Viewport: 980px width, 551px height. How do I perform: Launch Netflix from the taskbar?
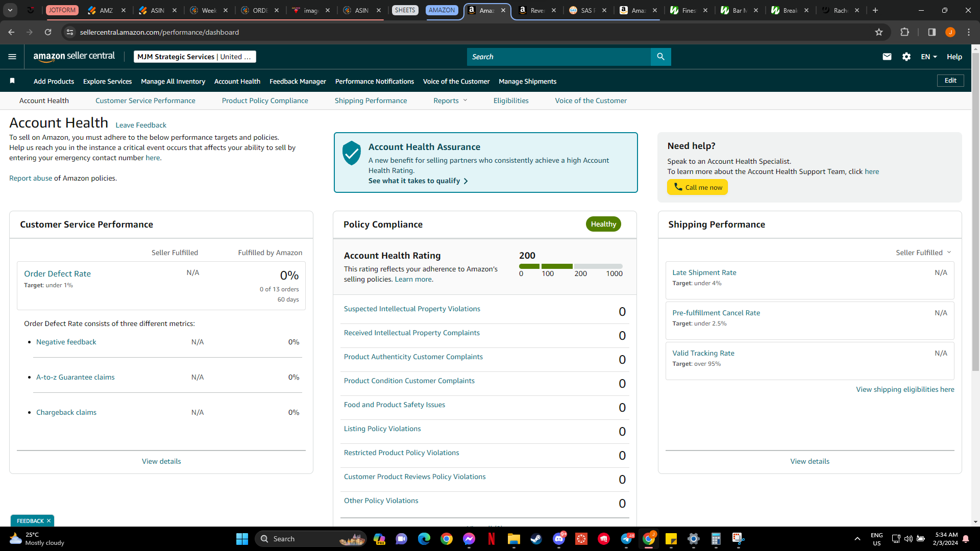492,539
